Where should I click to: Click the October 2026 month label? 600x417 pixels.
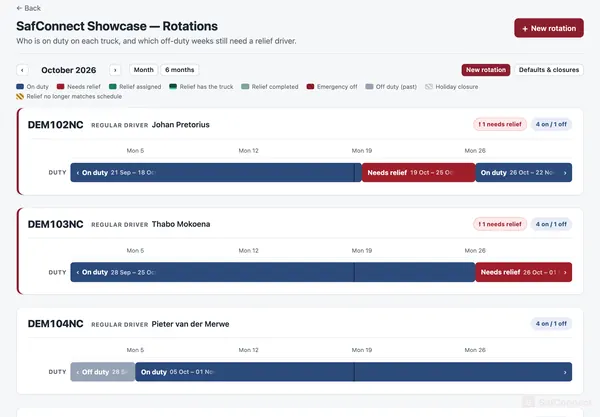(x=68, y=70)
